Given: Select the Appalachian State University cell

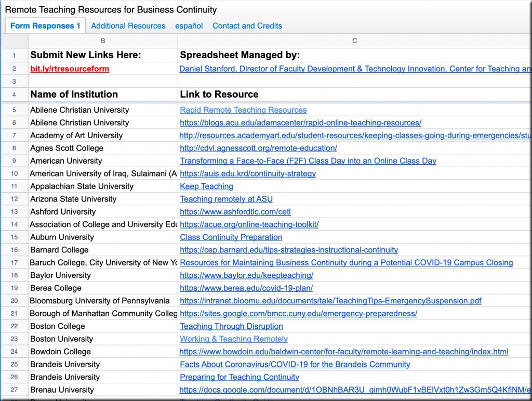Looking at the screenshot, I should tap(103, 186).
